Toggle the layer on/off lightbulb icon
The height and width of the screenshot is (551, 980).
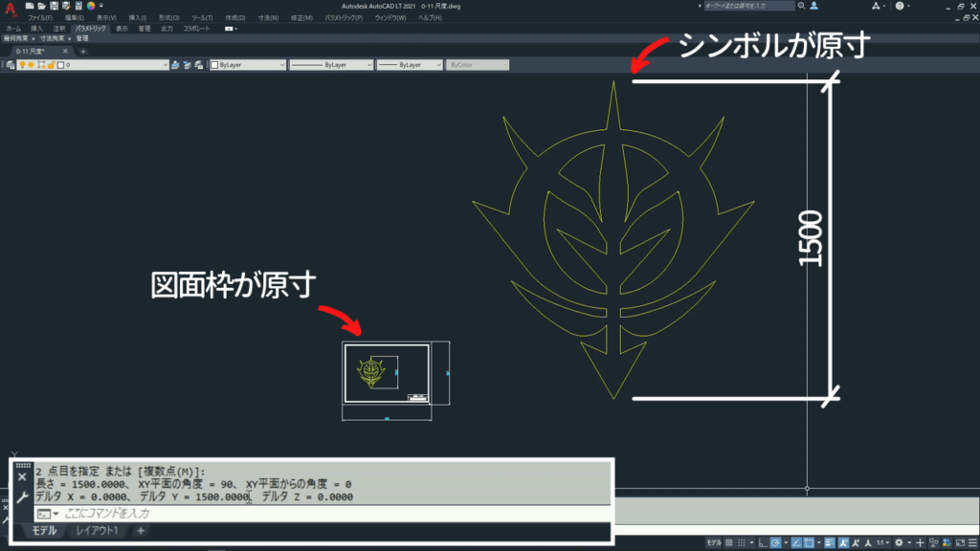coord(23,65)
